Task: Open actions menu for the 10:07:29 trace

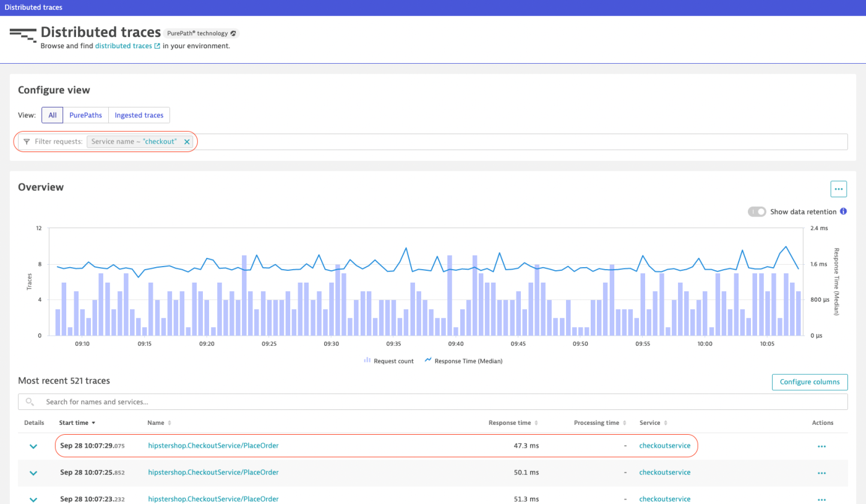Action: pyautogui.click(x=821, y=446)
